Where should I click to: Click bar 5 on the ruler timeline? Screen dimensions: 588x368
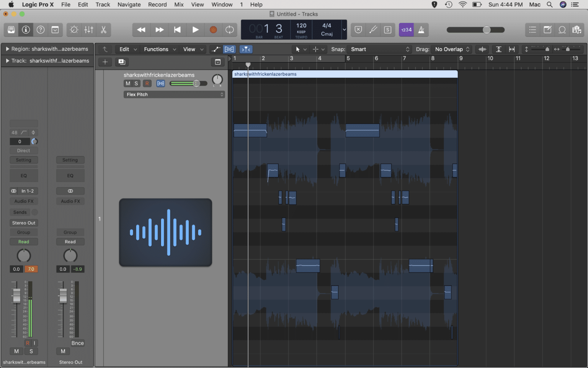click(348, 58)
